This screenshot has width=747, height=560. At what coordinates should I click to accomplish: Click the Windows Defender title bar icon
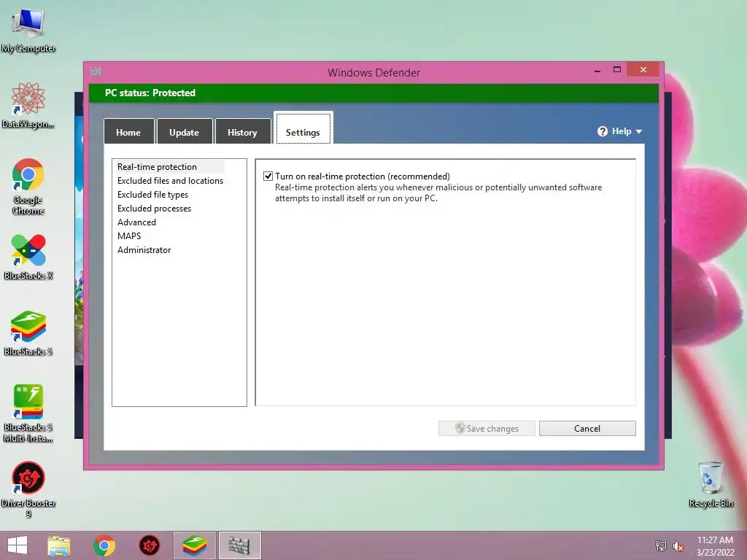[96, 71]
